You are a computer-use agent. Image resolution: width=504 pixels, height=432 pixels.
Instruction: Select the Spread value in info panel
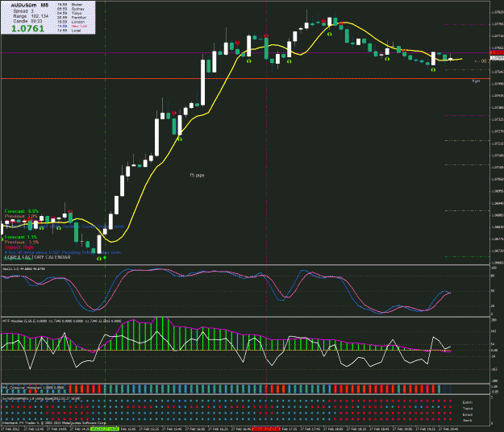tap(23, 11)
